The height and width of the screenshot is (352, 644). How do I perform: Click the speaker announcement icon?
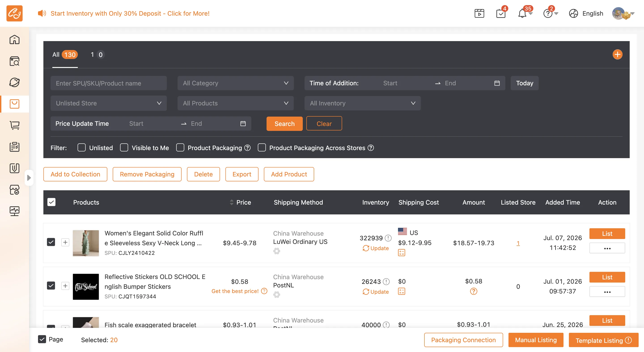point(42,13)
